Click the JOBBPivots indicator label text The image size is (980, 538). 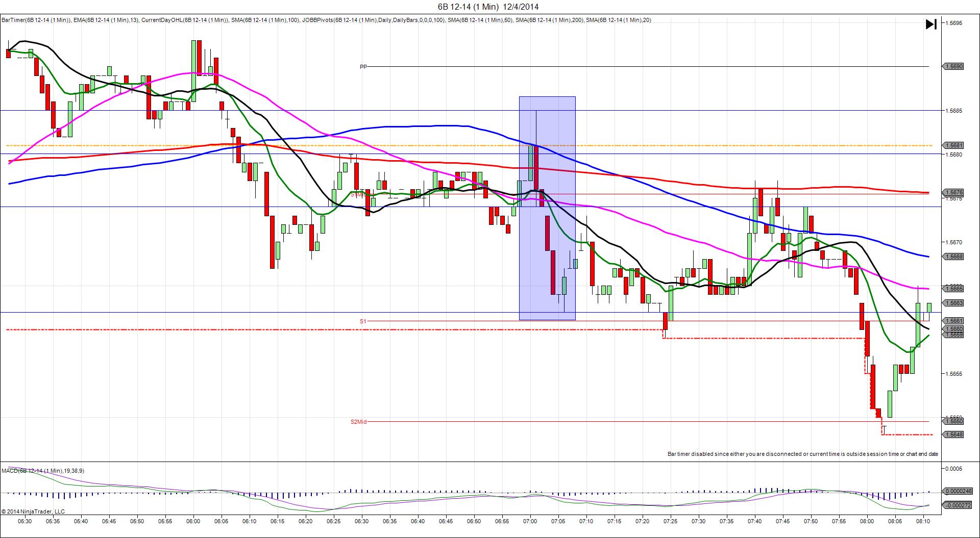pyautogui.click(x=373, y=20)
